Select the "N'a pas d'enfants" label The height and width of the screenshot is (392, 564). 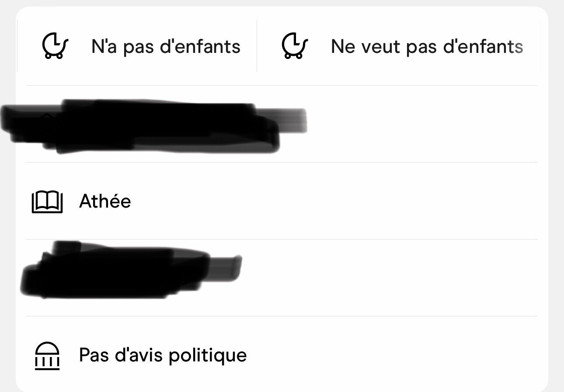(166, 46)
